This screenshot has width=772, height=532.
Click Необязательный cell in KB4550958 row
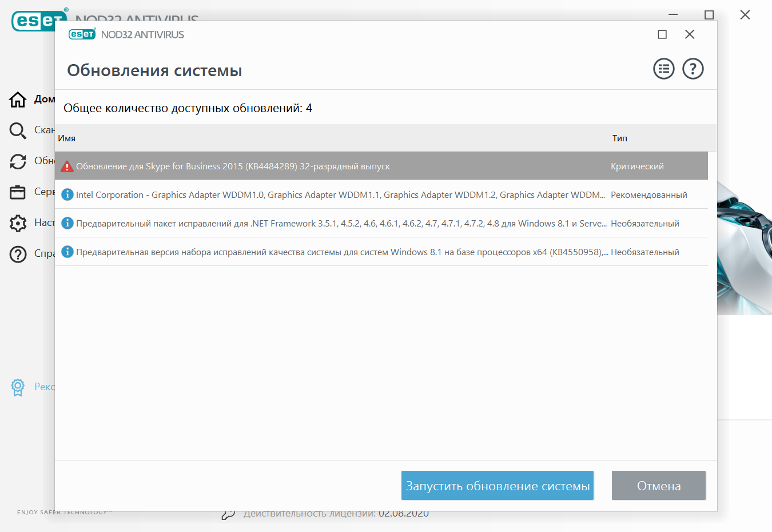645,252
